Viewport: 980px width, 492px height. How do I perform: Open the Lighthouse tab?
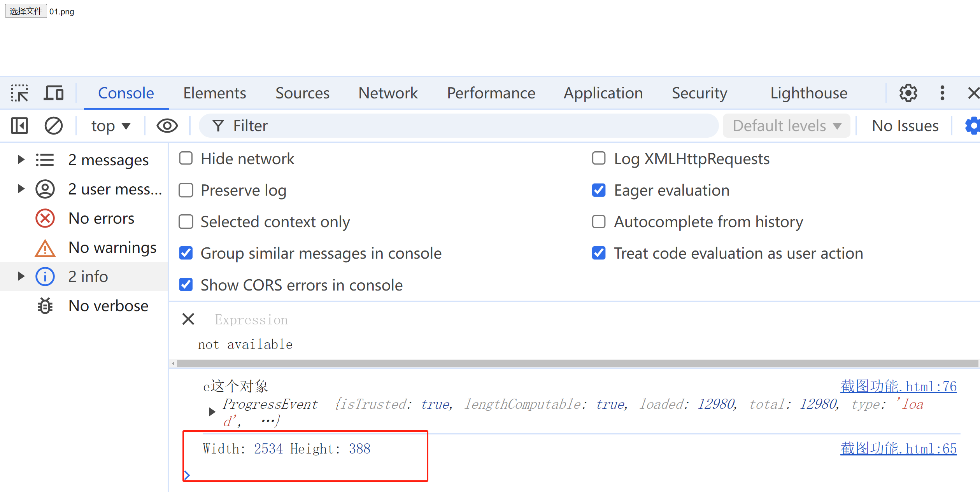point(808,93)
